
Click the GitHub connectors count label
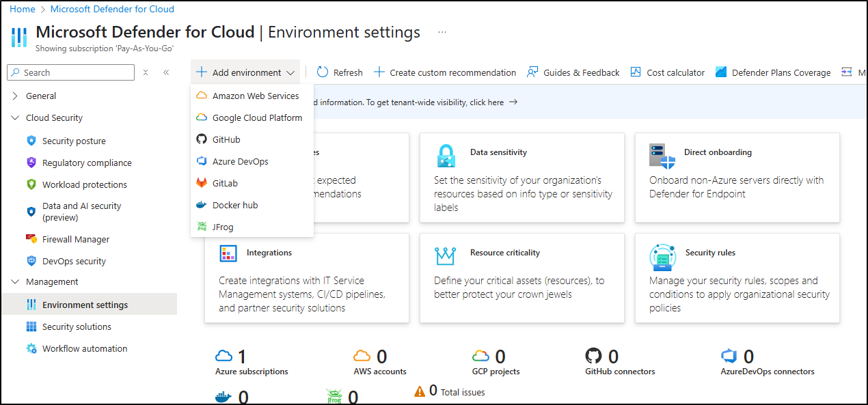[x=620, y=372]
